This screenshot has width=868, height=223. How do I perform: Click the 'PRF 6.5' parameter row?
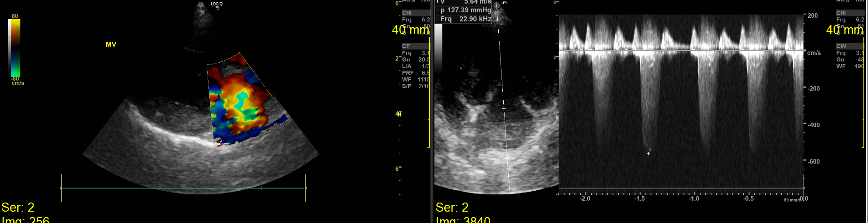pyautogui.click(x=416, y=73)
